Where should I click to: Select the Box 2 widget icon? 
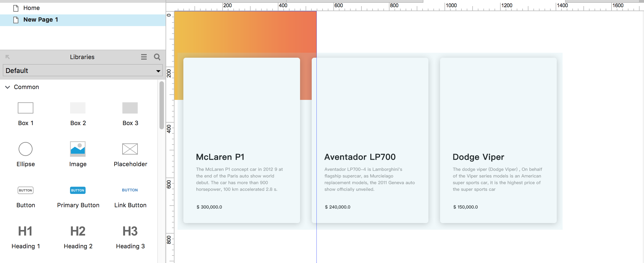78,108
